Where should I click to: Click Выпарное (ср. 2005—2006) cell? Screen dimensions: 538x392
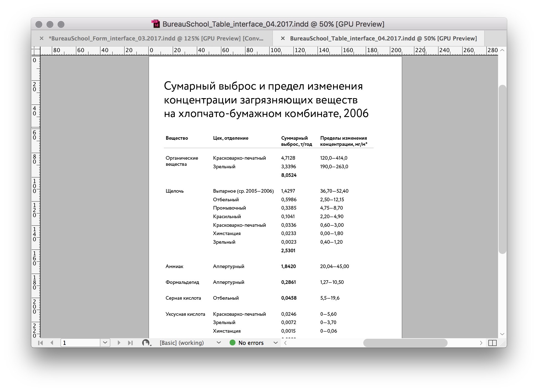[243, 191]
